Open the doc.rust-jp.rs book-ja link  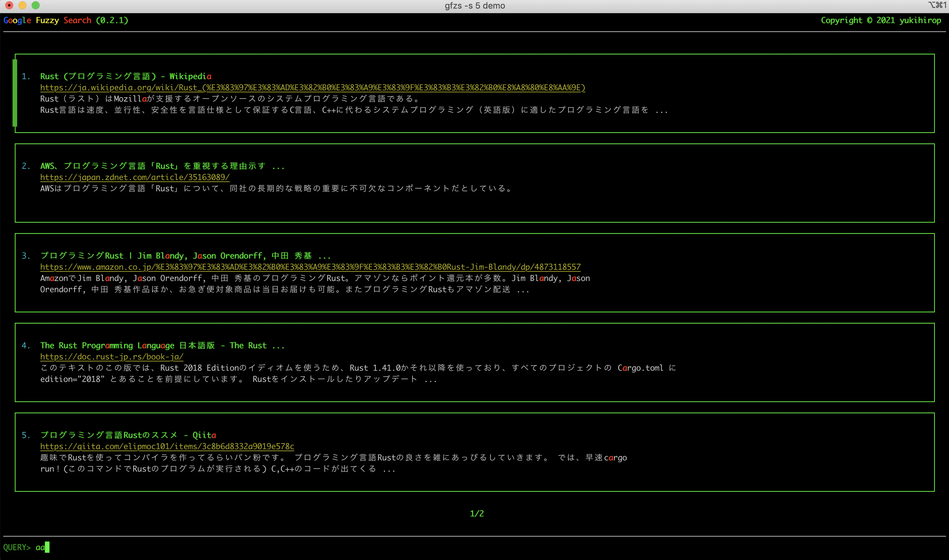[112, 357]
